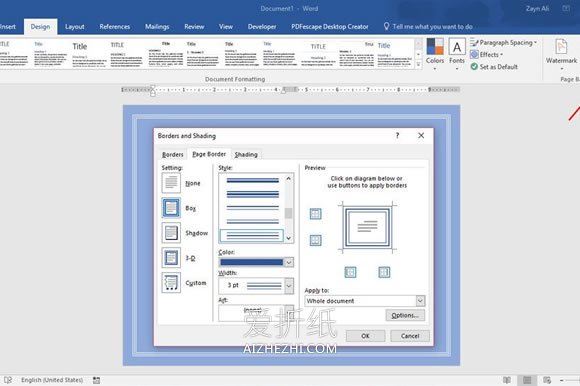The image size is (580, 386).
Task: Switch to the Page Border tab
Action: [x=209, y=154]
